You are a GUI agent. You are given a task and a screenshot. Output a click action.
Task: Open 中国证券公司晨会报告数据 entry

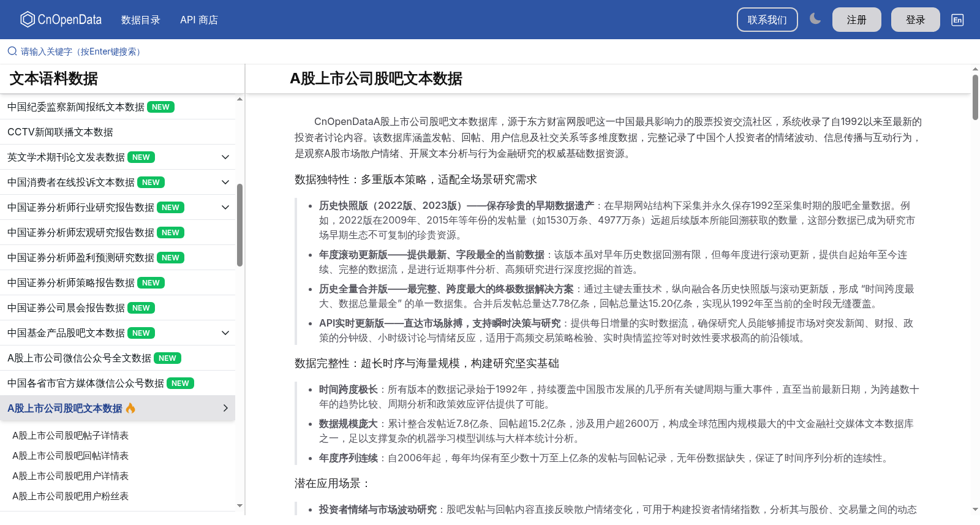118,308
